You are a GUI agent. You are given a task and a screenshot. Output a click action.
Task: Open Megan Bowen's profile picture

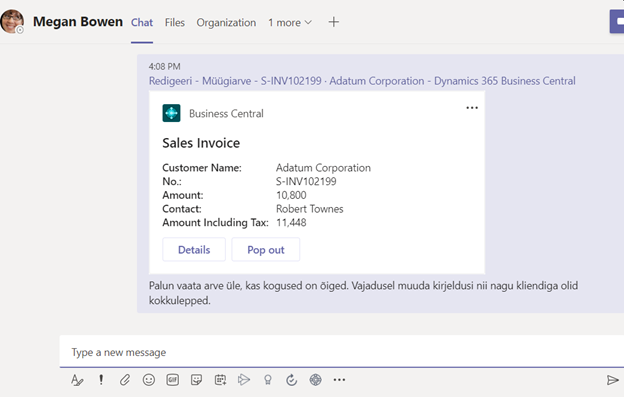[12, 21]
